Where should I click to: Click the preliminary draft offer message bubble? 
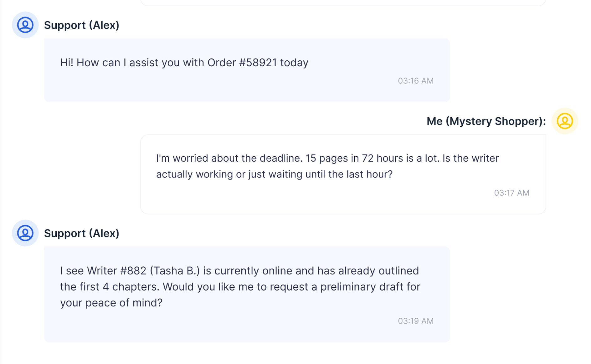click(246, 294)
